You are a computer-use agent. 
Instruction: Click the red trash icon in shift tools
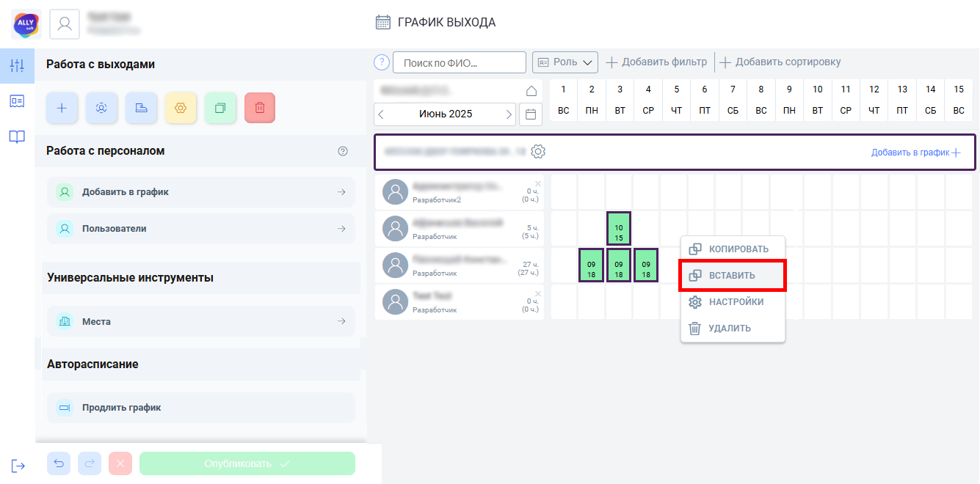260,108
